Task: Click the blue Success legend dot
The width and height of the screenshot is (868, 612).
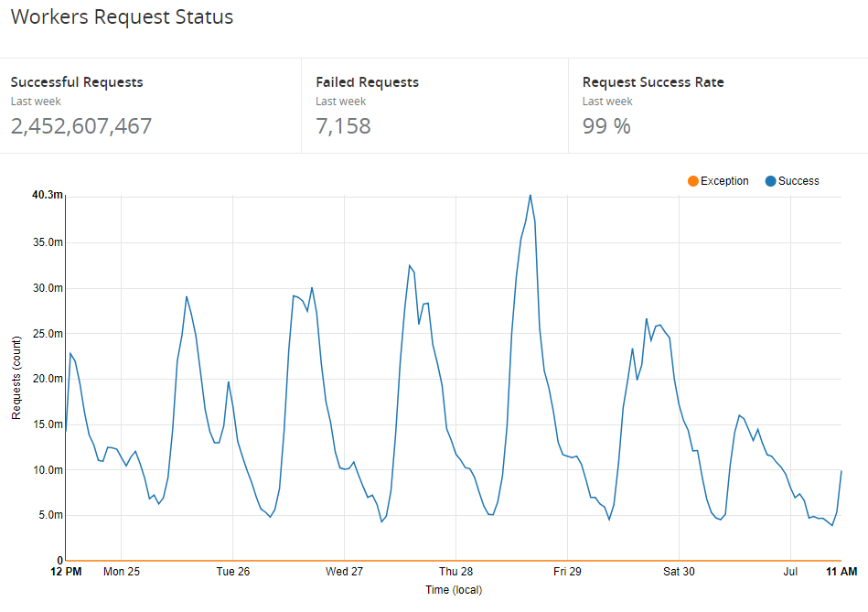Action: click(x=770, y=181)
